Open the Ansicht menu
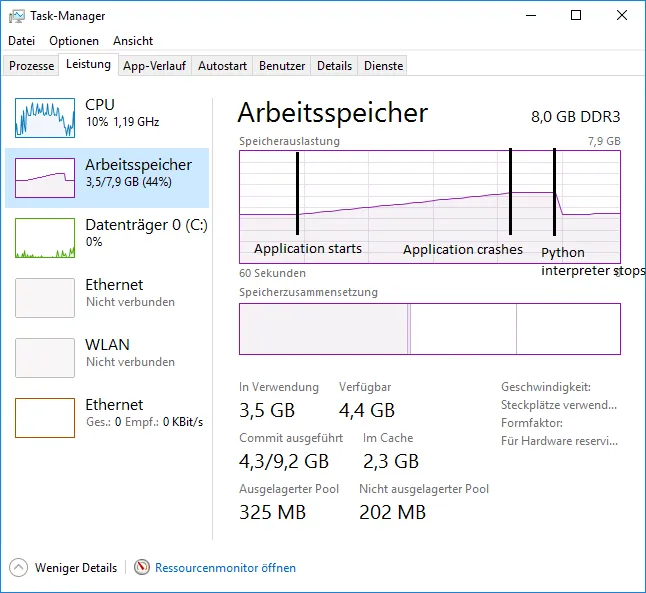Image resolution: width=646 pixels, height=593 pixels. coord(133,41)
